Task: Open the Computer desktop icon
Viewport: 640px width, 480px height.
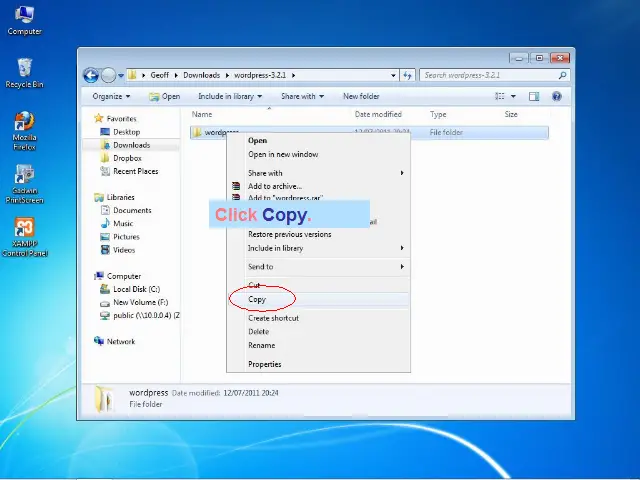Action: coord(24,20)
